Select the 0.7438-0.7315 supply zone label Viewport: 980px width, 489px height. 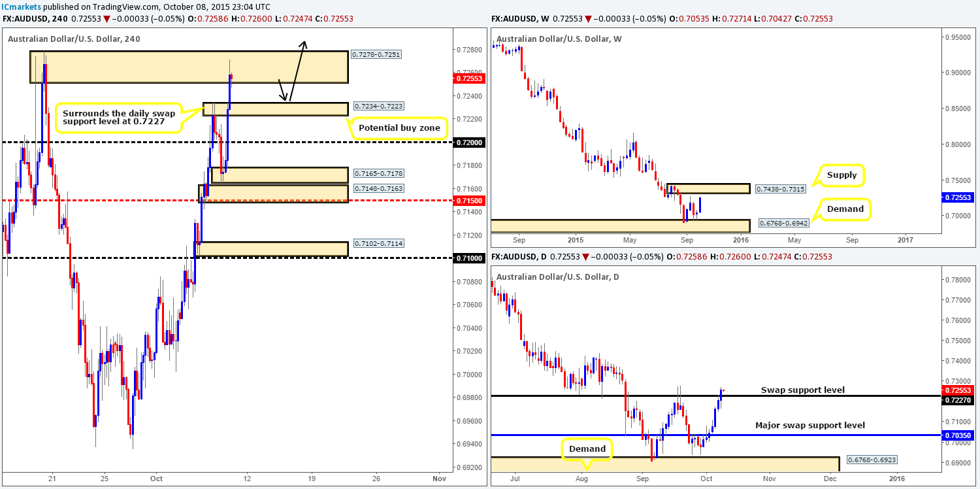[780, 189]
